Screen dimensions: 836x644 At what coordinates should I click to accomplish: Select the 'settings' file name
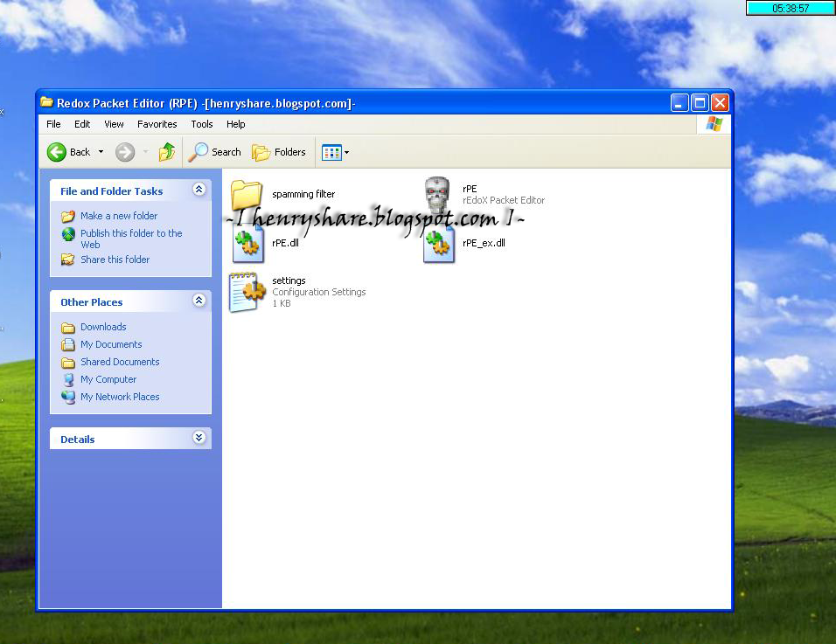point(289,280)
